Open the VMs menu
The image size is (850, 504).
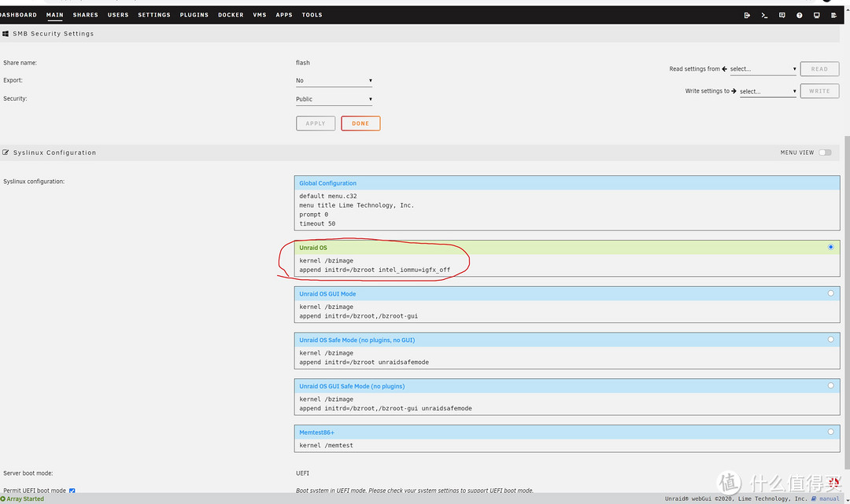click(260, 15)
